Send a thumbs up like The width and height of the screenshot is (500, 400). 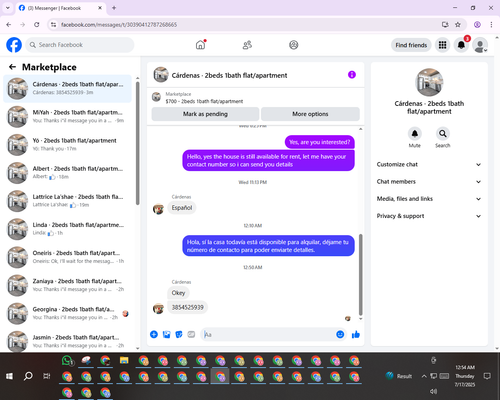[356, 334]
